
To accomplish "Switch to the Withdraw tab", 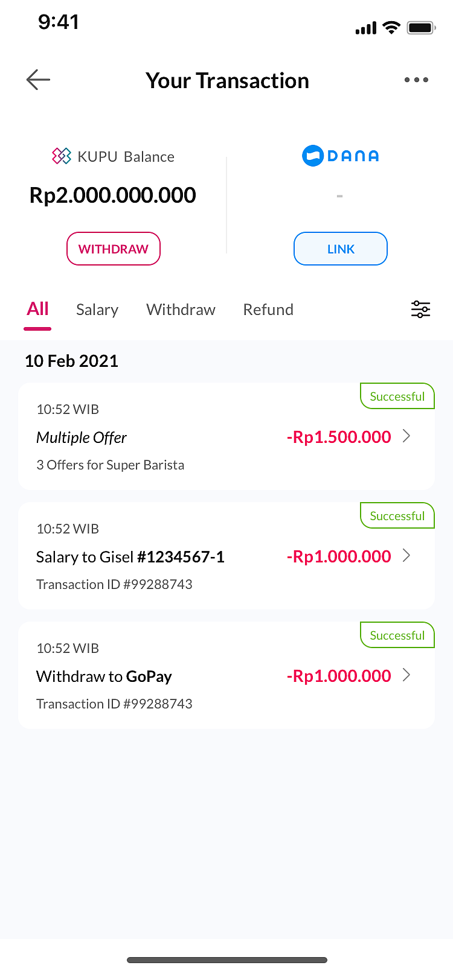I will pos(181,310).
